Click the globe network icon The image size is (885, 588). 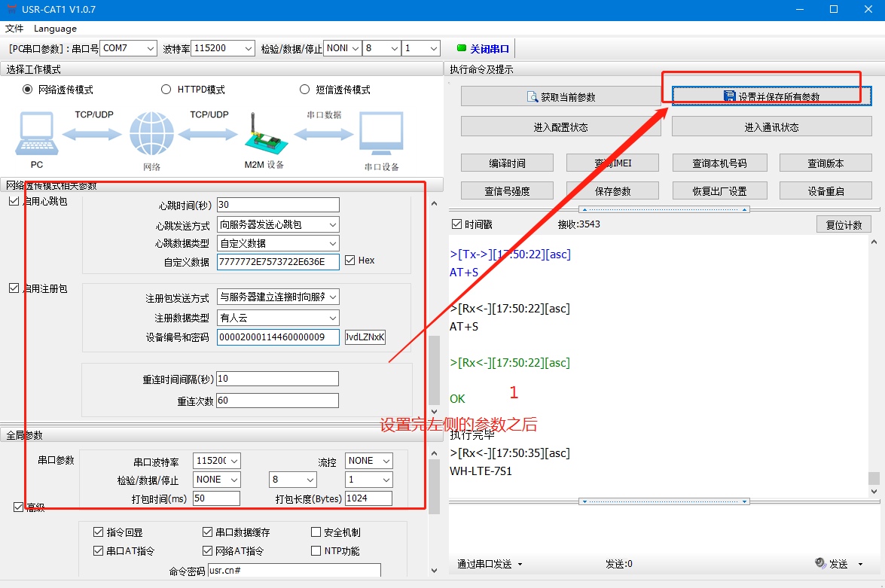point(151,134)
